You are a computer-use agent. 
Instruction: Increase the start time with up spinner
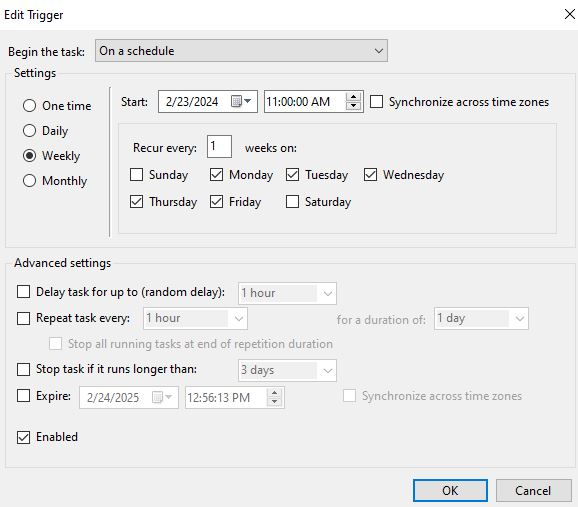click(x=353, y=97)
